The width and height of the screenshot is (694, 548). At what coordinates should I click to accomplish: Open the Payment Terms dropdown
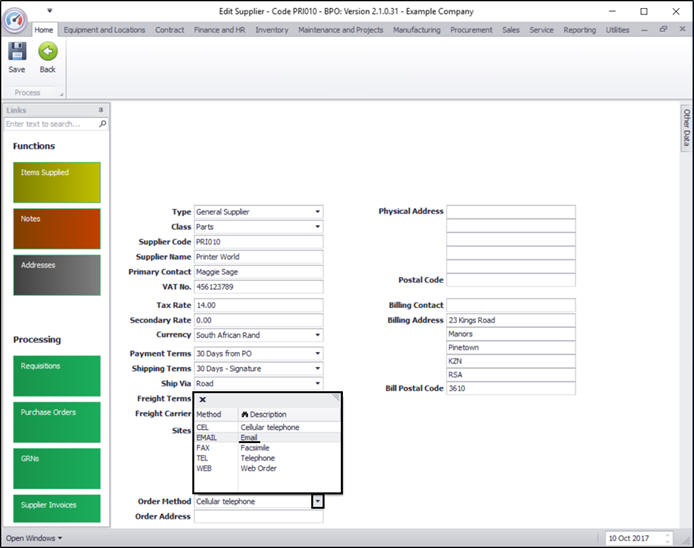pos(317,354)
